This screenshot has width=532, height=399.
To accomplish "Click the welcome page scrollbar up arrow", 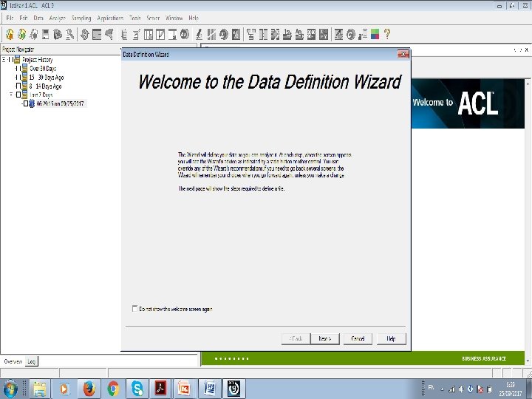I will tap(528, 83).
